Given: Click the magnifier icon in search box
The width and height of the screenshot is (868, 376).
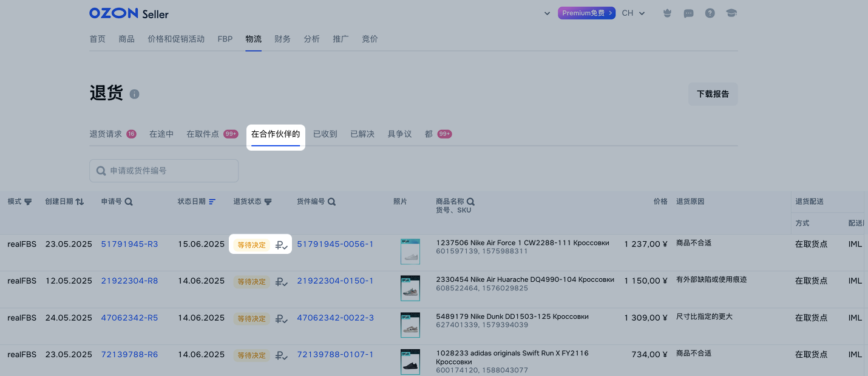Looking at the screenshot, I should pos(101,171).
